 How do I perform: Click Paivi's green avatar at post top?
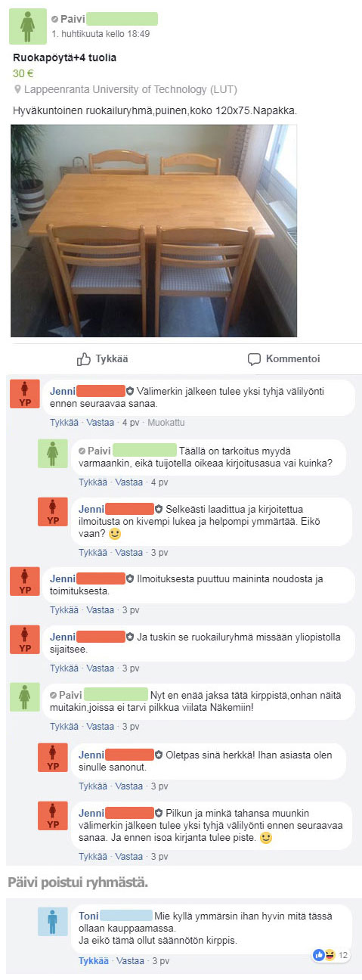coord(27,26)
